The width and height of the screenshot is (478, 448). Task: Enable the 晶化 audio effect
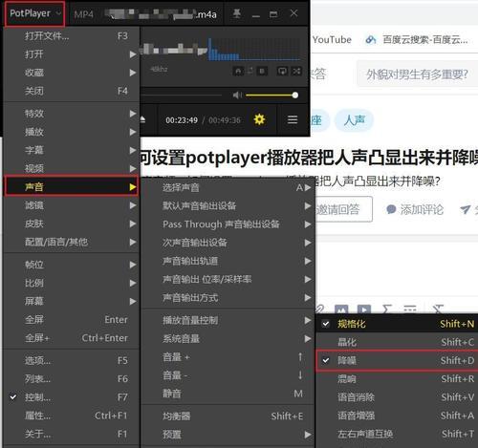[x=397, y=342]
